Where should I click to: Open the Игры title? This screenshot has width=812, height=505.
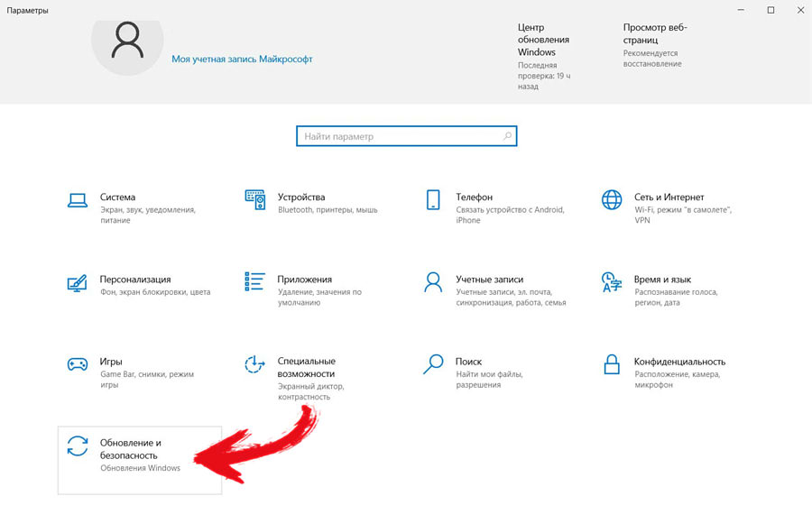click(111, 362)
